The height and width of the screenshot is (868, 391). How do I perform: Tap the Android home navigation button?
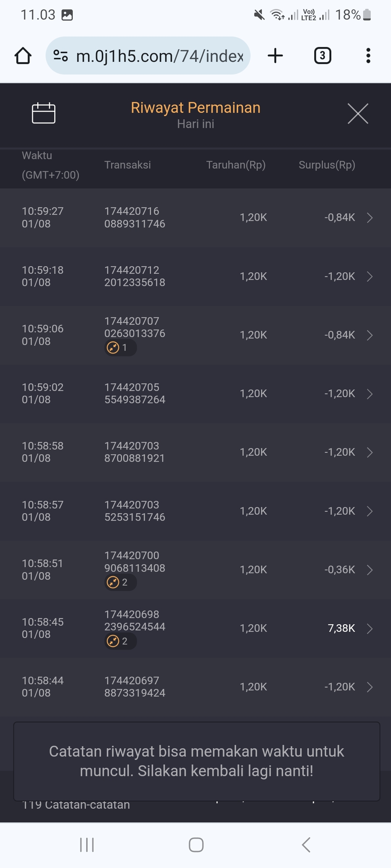[196, 845]
